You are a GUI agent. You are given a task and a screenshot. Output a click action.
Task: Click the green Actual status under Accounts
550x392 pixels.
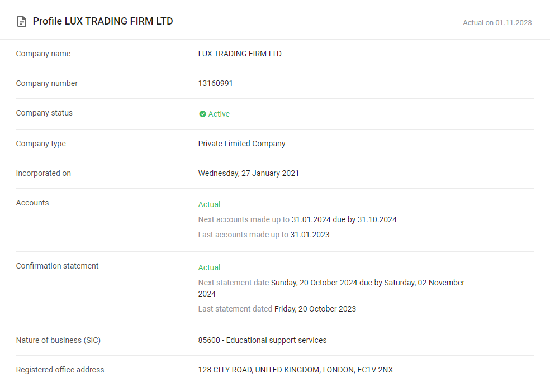tap(209, 204)
